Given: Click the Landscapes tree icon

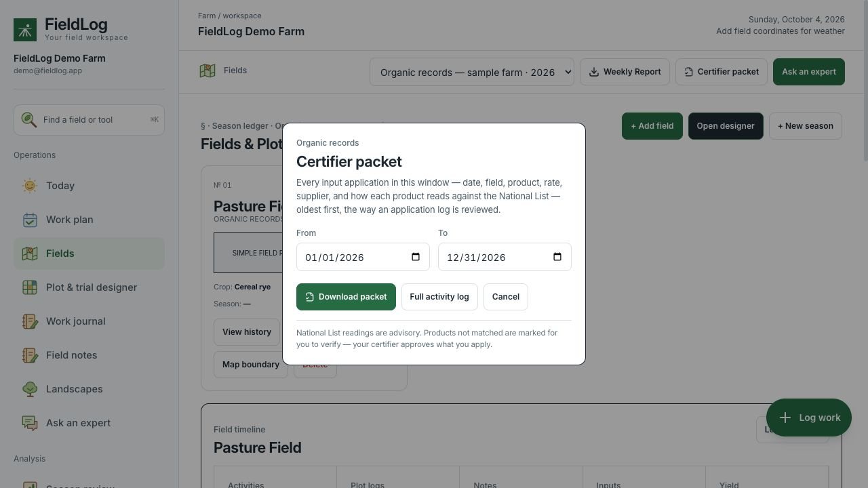Looking at the screenshot, I should pos(30,389).
